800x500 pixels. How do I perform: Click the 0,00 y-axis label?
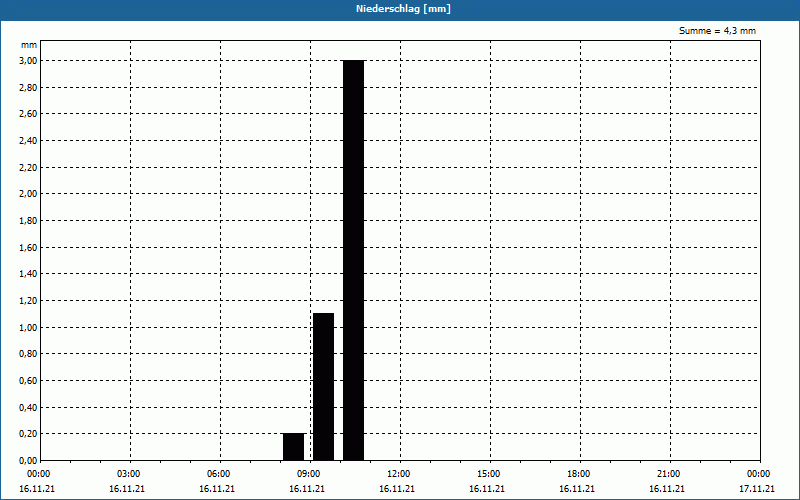tap(28, 460)
